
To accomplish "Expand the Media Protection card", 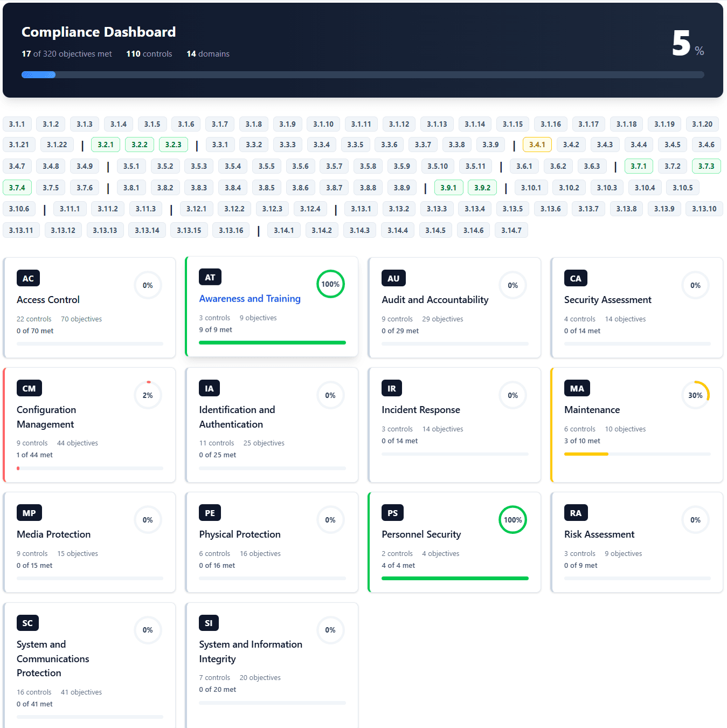I will click(89, 542).
